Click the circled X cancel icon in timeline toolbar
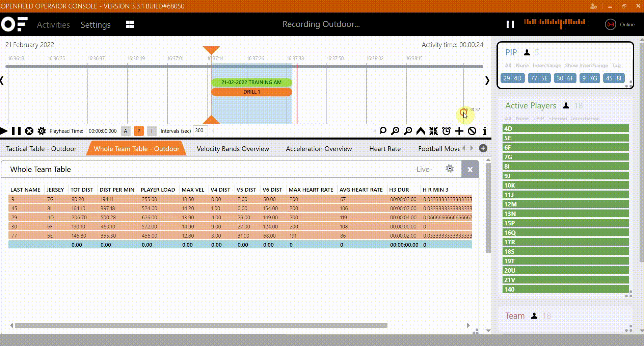Screen dimensions: 644x346 pyautogui.click(x=29, y=131)
